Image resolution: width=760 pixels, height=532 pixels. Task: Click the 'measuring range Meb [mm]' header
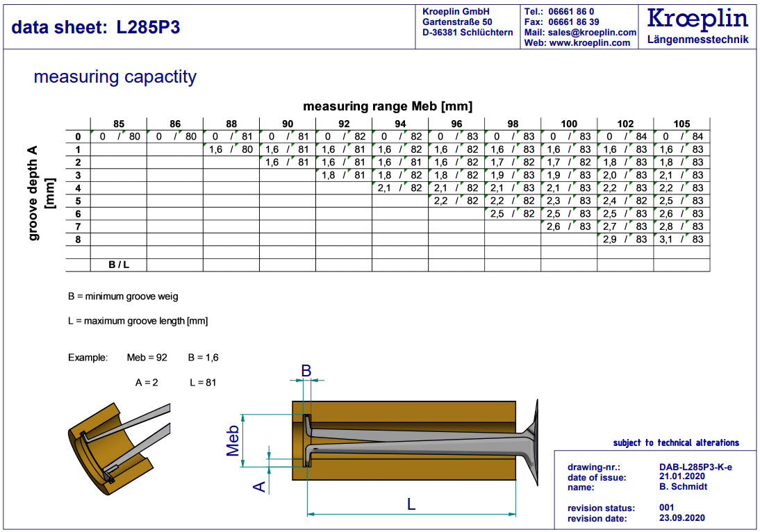(388, 106)
